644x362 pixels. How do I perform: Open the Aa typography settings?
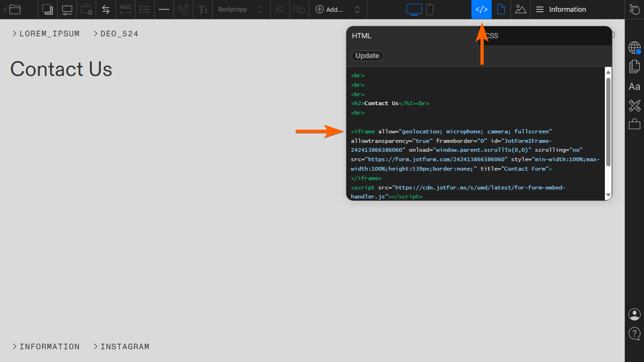[x=635, y=87]
